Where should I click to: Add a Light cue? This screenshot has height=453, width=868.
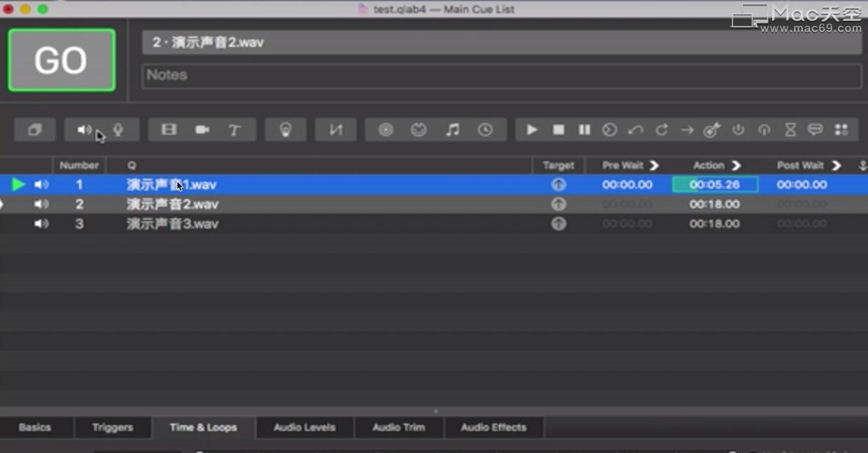(286, 130)
